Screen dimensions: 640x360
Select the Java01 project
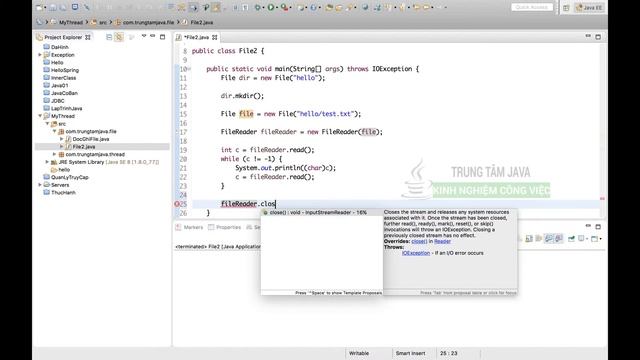tap(59, 85)
